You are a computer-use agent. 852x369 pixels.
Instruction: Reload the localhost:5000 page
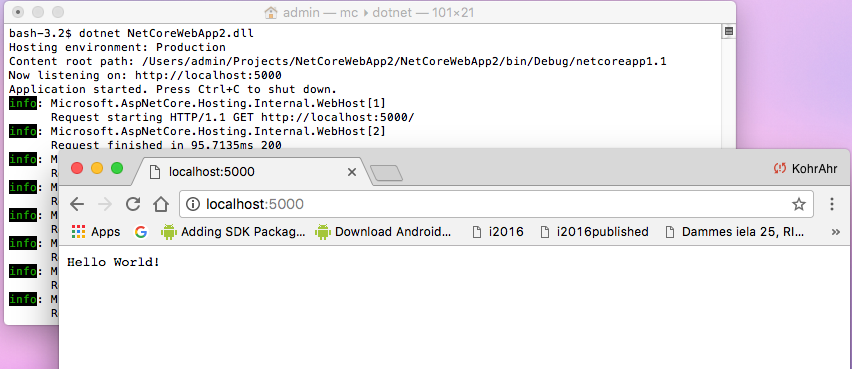(133, 204)
